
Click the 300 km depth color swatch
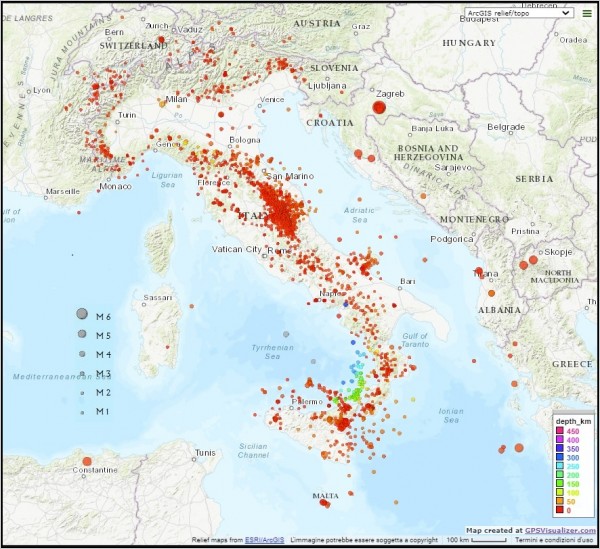[x=560, y=458]
